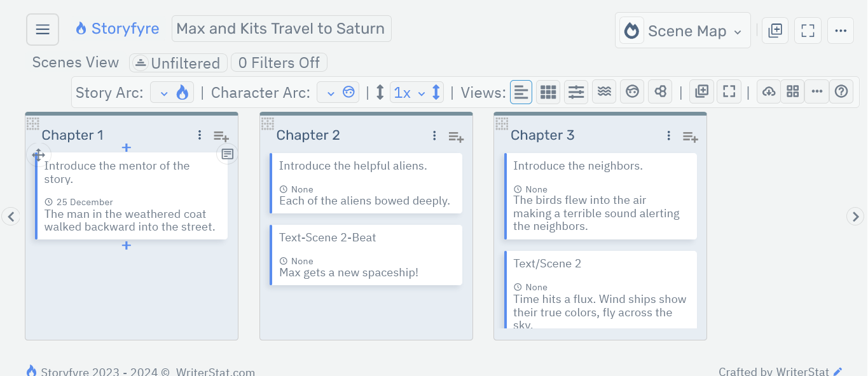Open the character view icon next to wave view
Viewport: 868px width, 376px height.
click(632, 91)
